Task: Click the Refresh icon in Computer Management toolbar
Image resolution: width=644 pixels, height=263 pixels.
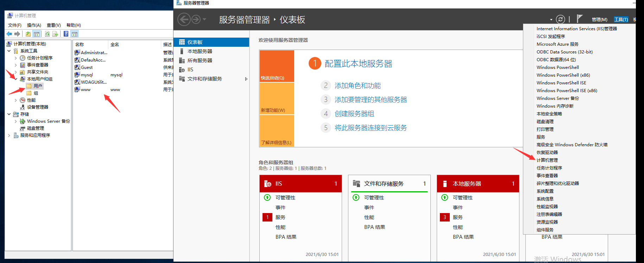Action: (x=47, y=34)
